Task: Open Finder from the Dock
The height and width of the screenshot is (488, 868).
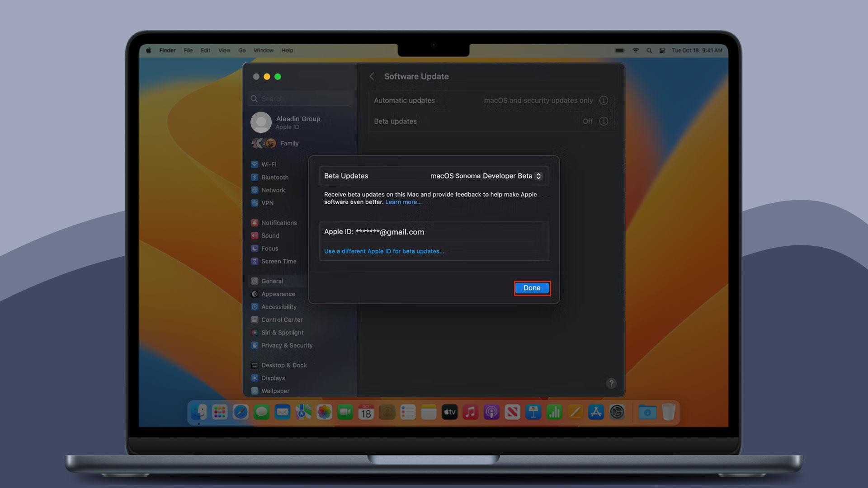Action: [199, 412]
